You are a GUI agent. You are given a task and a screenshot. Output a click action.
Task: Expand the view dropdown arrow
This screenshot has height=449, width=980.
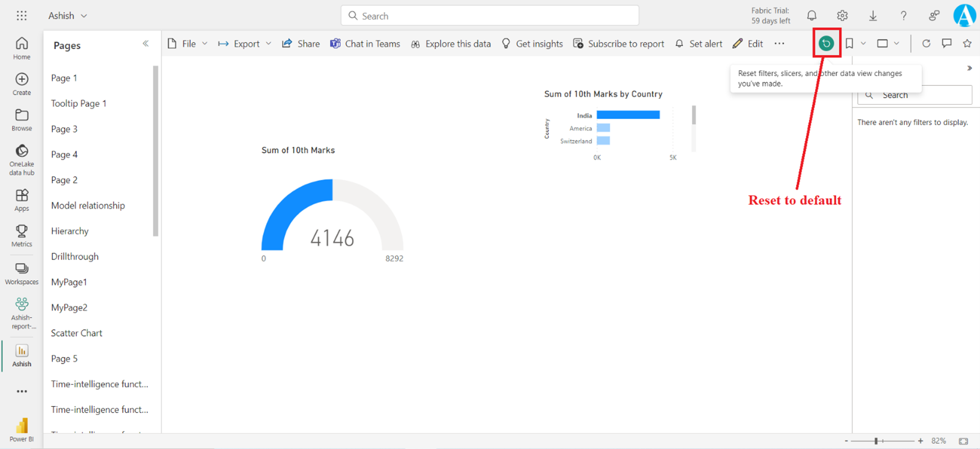click(897, 44)
